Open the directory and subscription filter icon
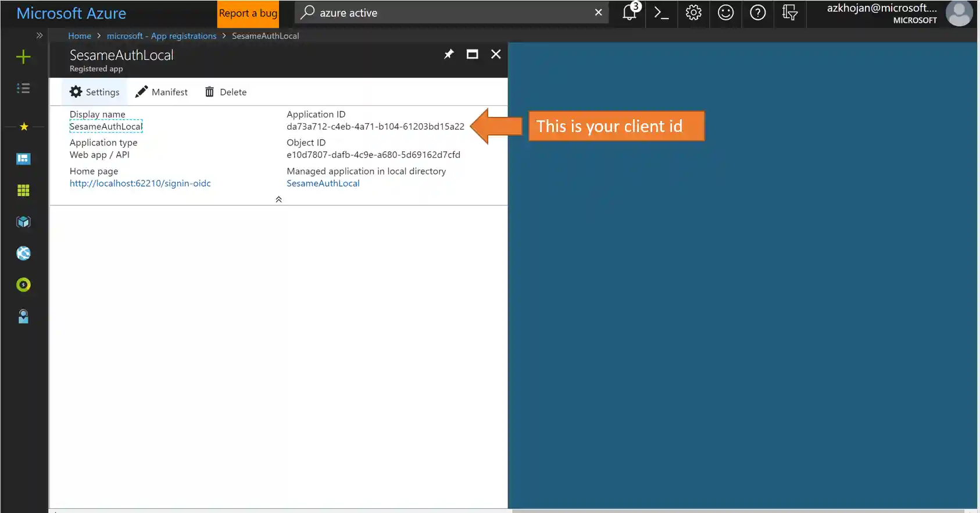 tap(790, 12)
